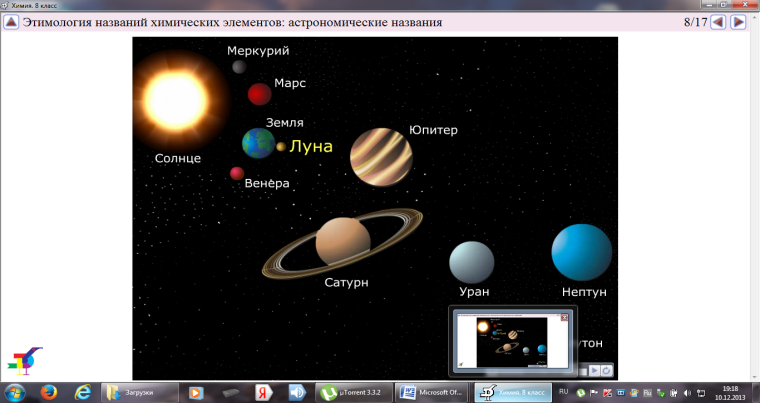Click the Марс label
This screenshot has height=403, width=760.
290,83
